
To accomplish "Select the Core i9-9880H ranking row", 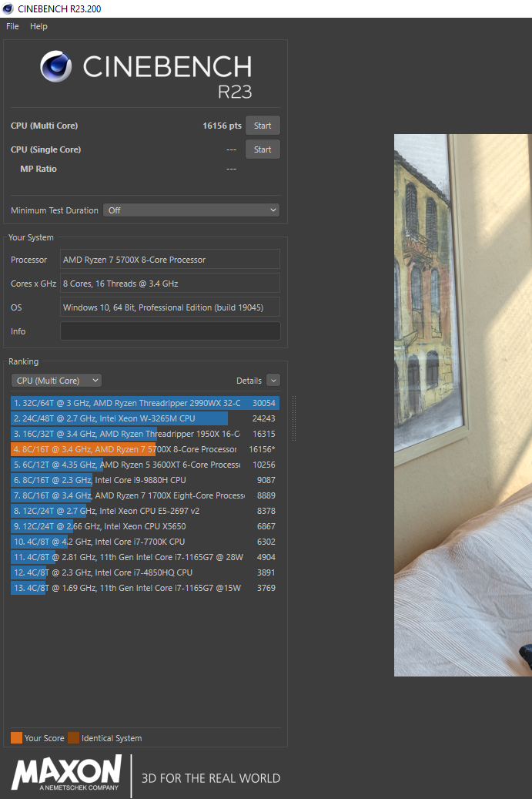I will [x=145, y=480].
